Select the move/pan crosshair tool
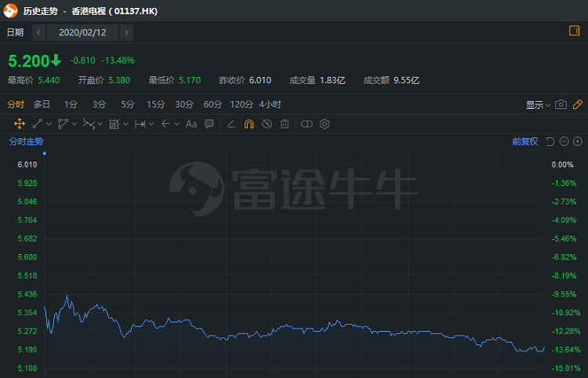Image resolution: width=588 pixels, height=378 pixels. pyautogui.click(x=20, y=124)
